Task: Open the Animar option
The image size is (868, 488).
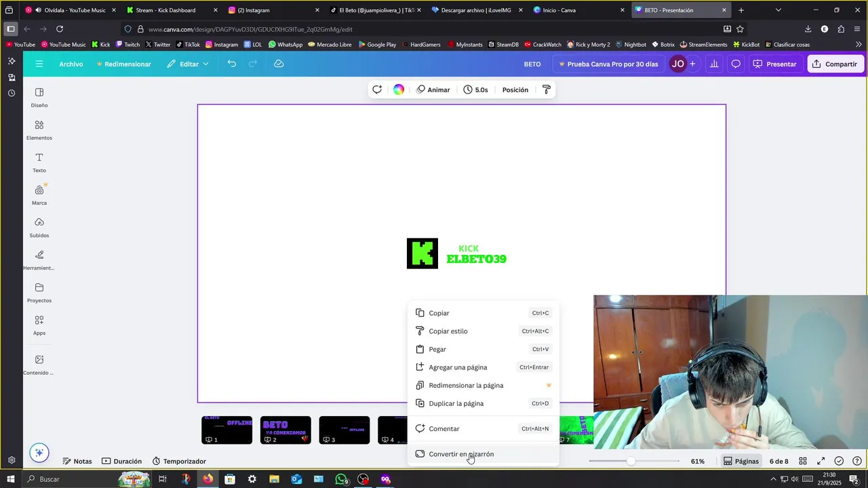Action: point(433,89)
